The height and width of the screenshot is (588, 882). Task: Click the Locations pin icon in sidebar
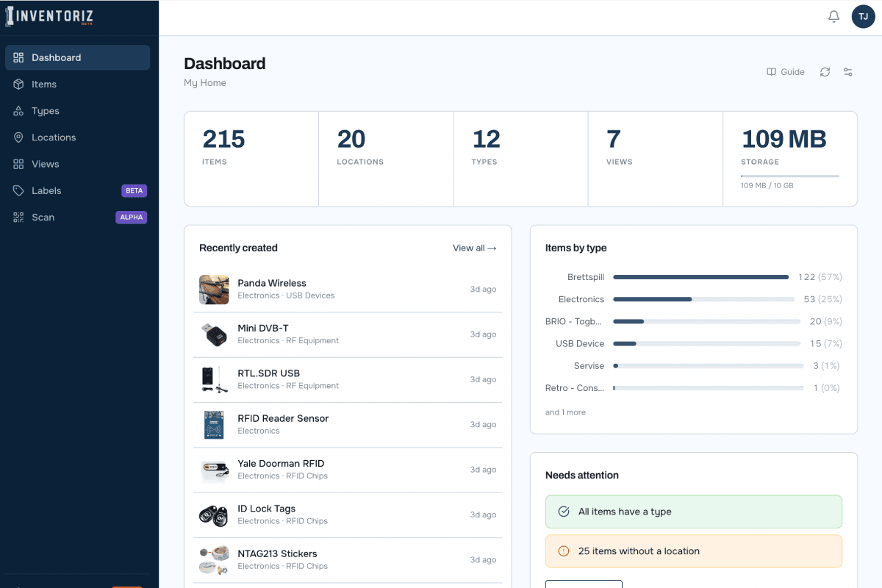pos(18,137)
